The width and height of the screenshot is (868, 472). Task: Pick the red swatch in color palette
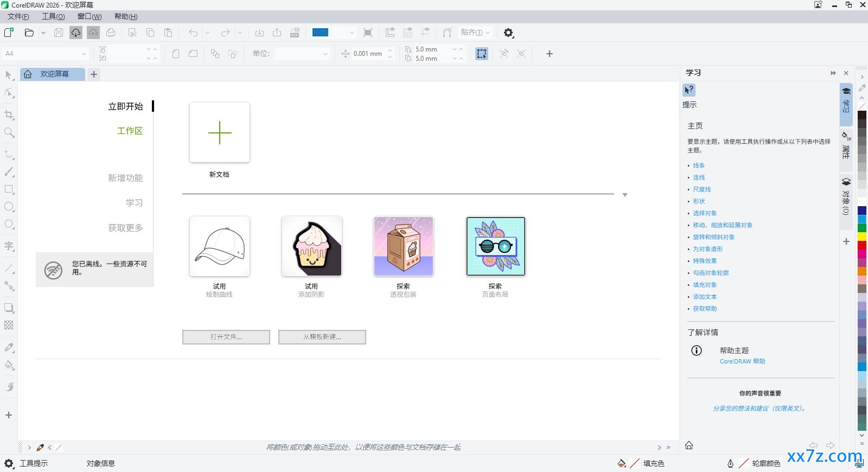[x=862, y=246]
